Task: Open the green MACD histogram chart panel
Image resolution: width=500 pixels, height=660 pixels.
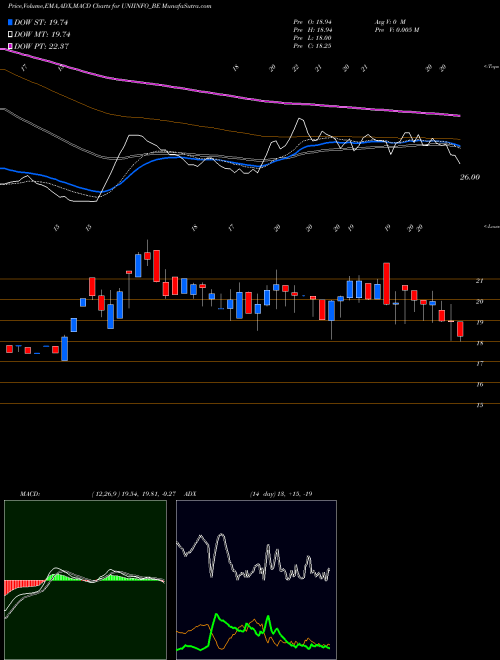Action: click(x=85, y=580)
